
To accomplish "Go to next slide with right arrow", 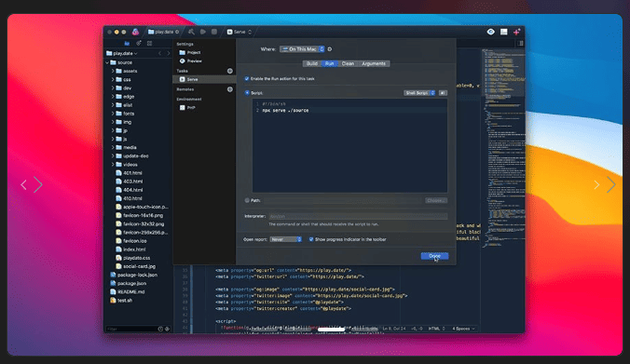I will coord(610,184).
